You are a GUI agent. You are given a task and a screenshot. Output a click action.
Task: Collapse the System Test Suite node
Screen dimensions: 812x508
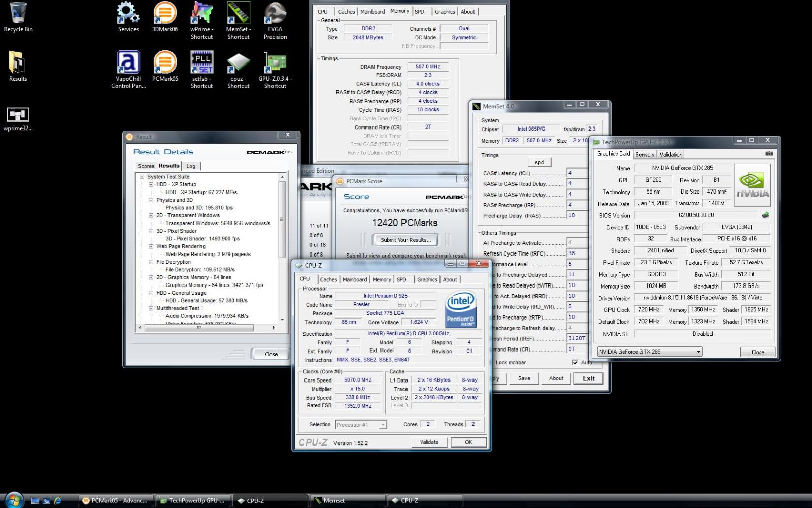pos(142,177)
